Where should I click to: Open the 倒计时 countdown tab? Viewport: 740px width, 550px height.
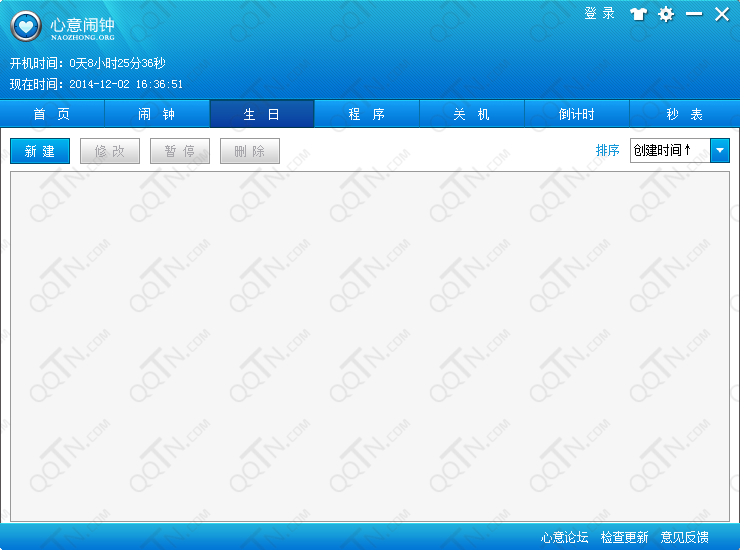coord(577,114)
